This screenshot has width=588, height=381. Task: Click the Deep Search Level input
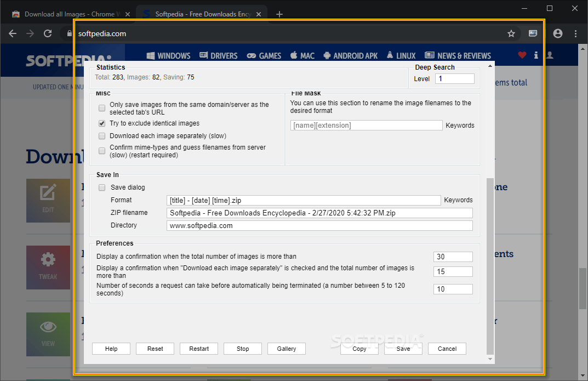point(454,79)
